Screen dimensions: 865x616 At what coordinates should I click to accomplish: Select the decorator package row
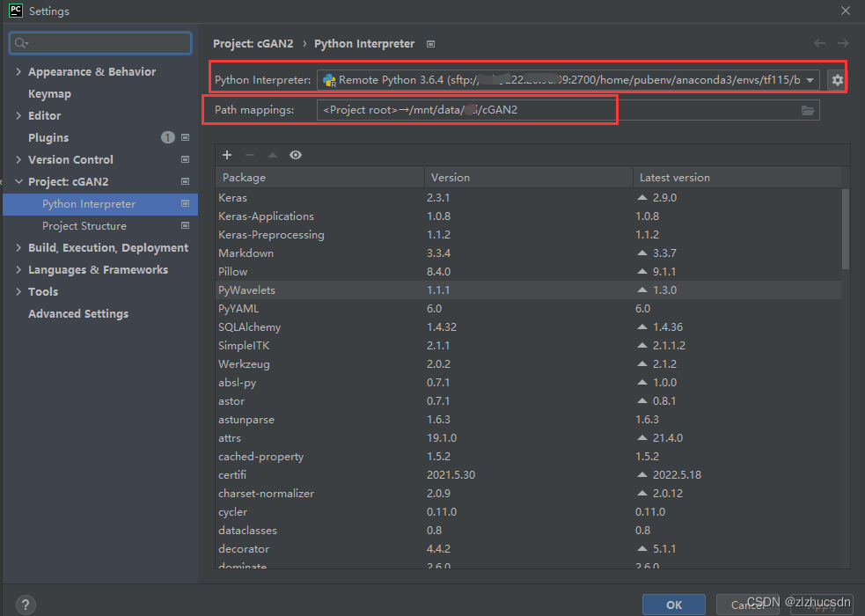click(x=528, y=549)
